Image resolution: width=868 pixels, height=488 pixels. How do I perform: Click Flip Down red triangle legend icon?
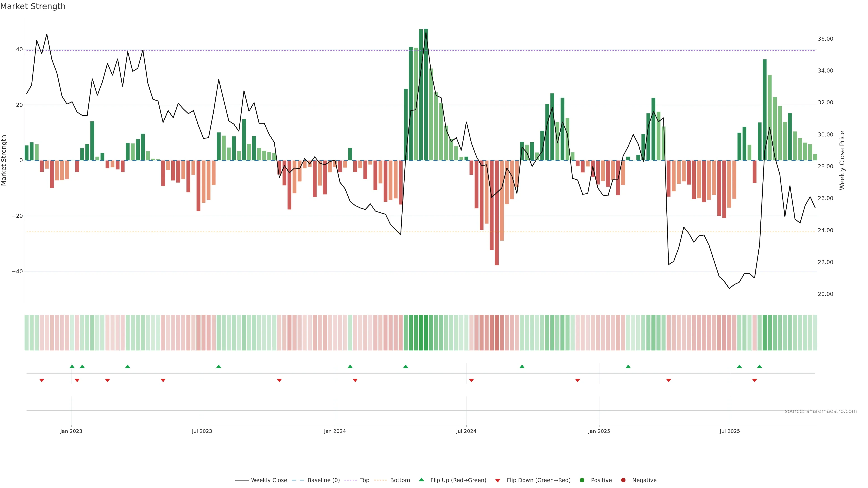498,481
